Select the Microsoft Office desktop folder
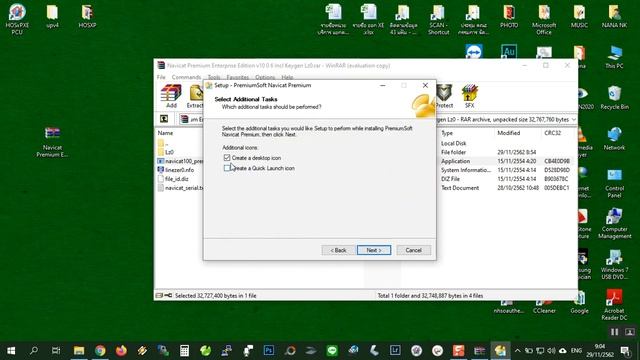Viewport: 640px width, 360px height. 544,19
